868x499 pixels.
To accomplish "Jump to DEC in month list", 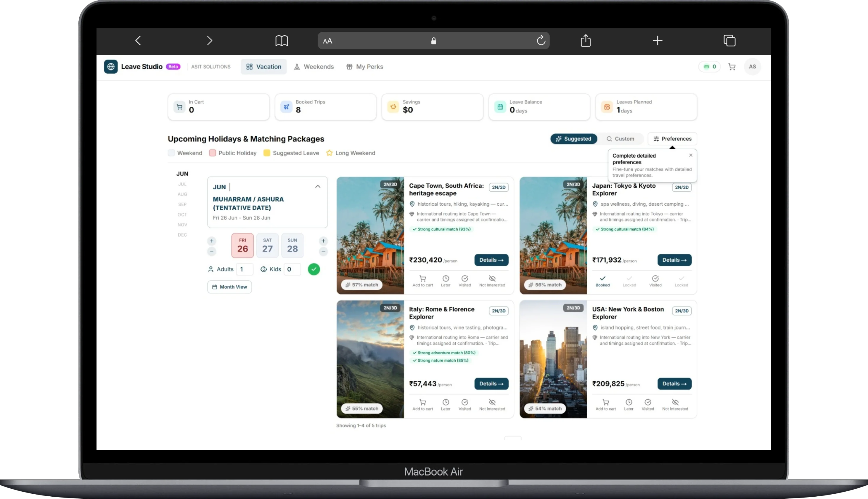I will (x=182, y=235).
